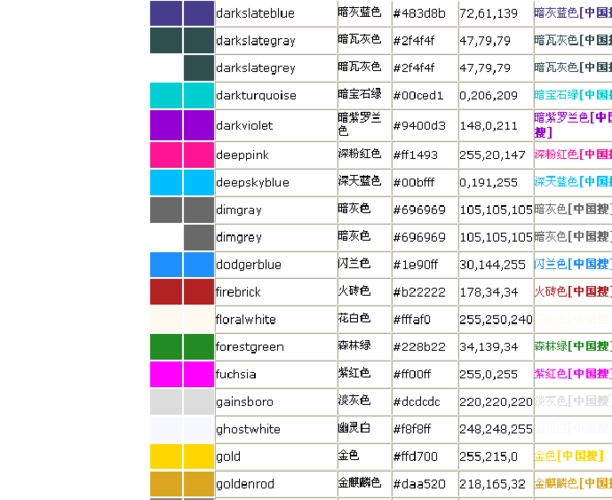
Task: Open the blue 闪兰色[中国搜] link
Action: pos(573,264)
